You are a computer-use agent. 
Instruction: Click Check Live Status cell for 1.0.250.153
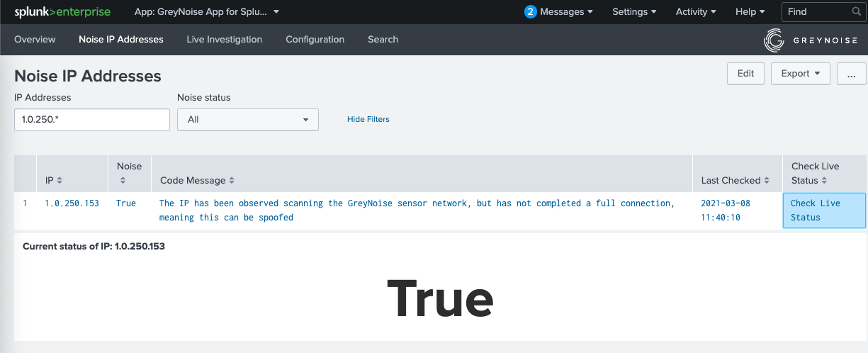pos(824,211)
